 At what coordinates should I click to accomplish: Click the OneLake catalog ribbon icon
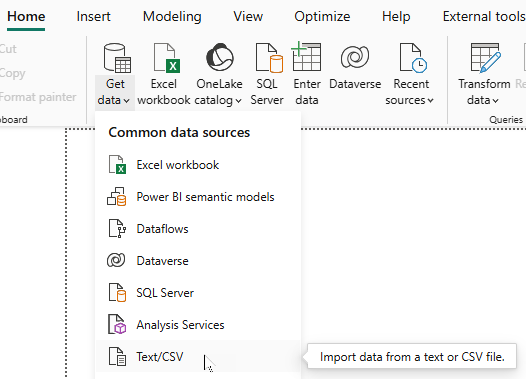pos(220,57)
